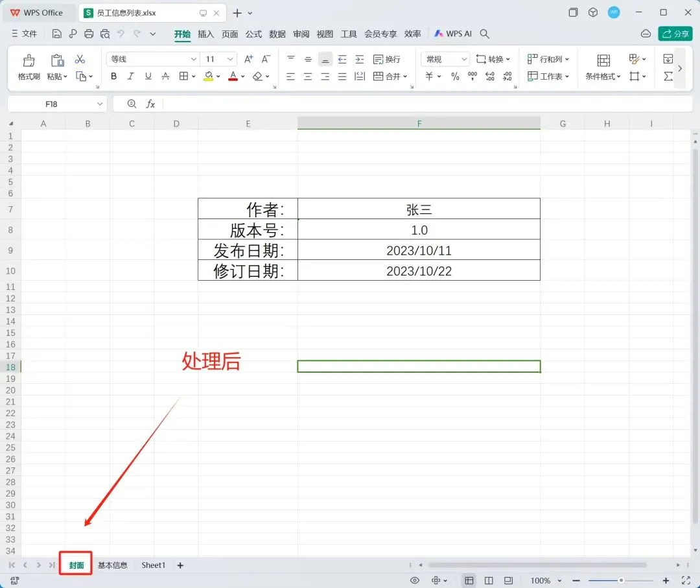
Task: Expand Name Box dropdown beside F18
Action: [x=100, y=104]
